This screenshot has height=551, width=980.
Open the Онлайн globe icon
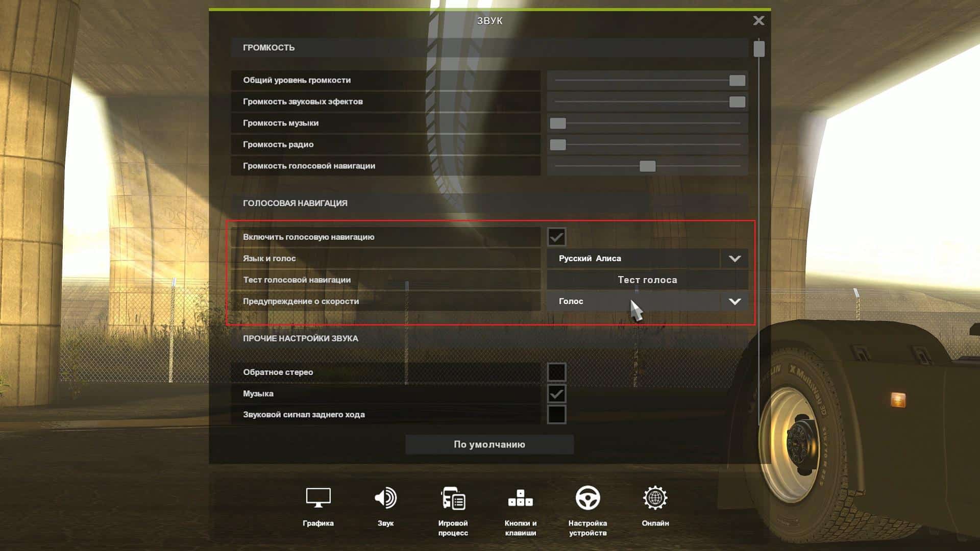point(655,498)
